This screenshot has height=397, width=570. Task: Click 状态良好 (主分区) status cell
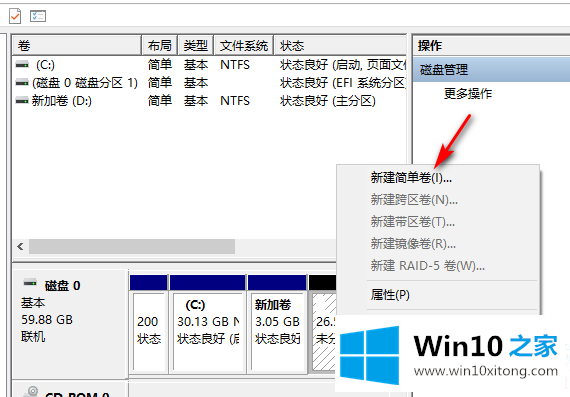328,101
